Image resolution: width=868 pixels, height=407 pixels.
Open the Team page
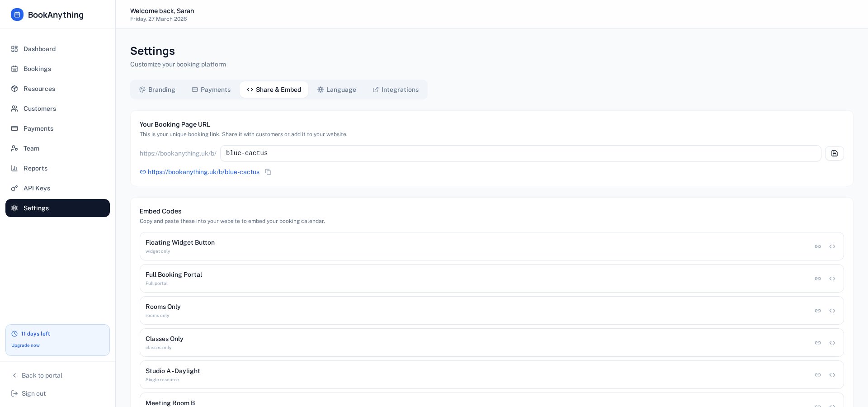pos(57,148)
